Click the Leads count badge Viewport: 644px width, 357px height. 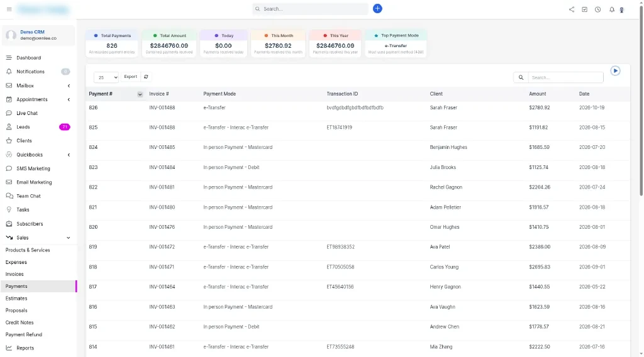point(65,127)
